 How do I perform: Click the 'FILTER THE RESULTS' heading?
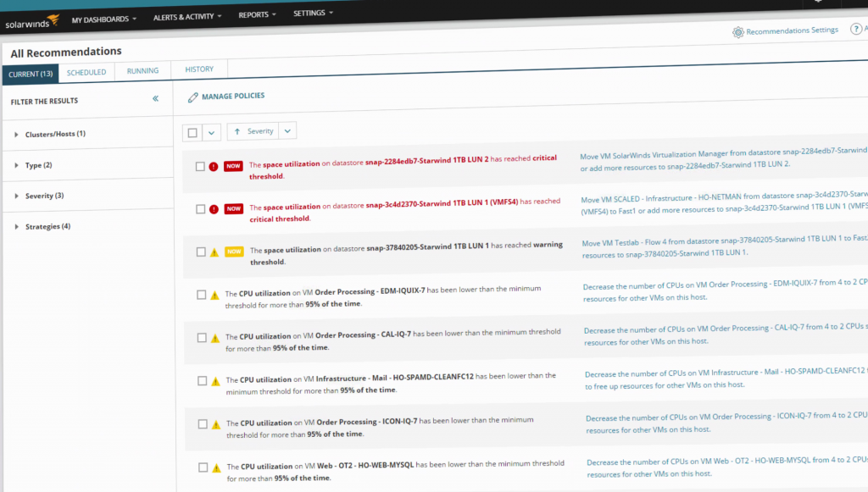point(44,101)
